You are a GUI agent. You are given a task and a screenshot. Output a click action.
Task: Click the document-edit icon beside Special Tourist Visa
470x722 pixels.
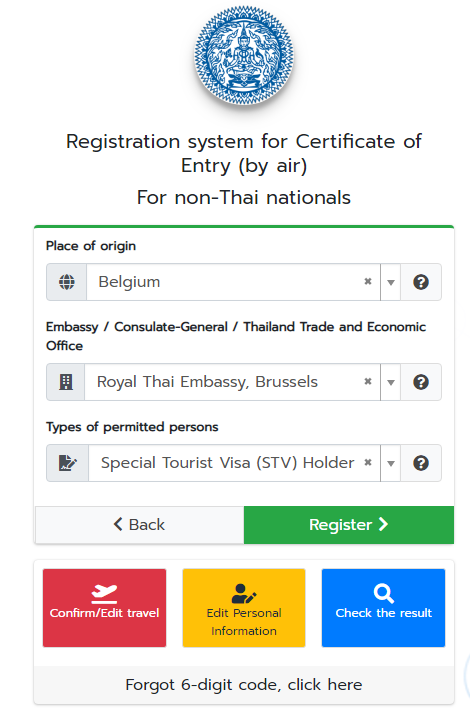click(68, 463)
